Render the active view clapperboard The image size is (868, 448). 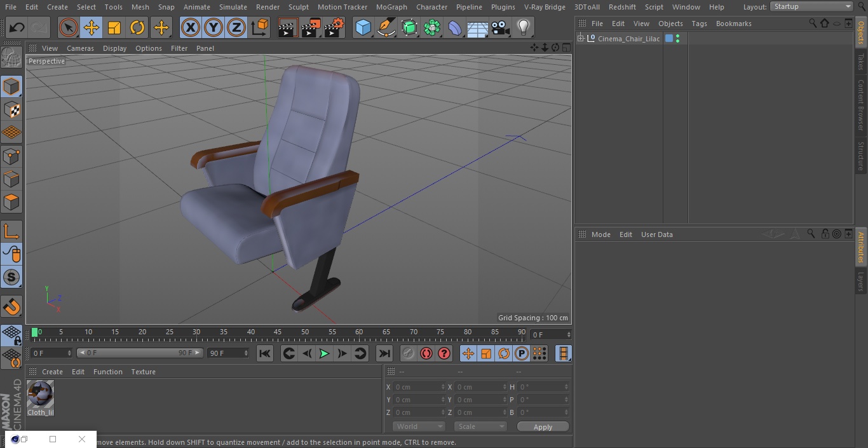(288, 27)
